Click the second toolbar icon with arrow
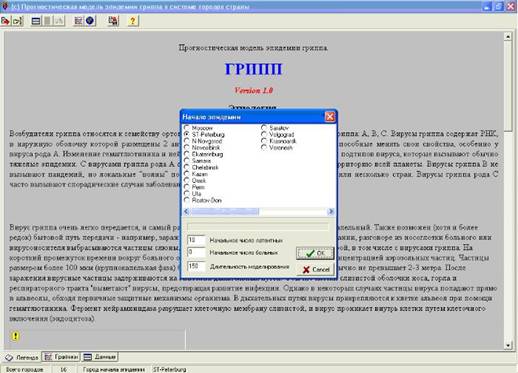518x373 pixels. 17,21
